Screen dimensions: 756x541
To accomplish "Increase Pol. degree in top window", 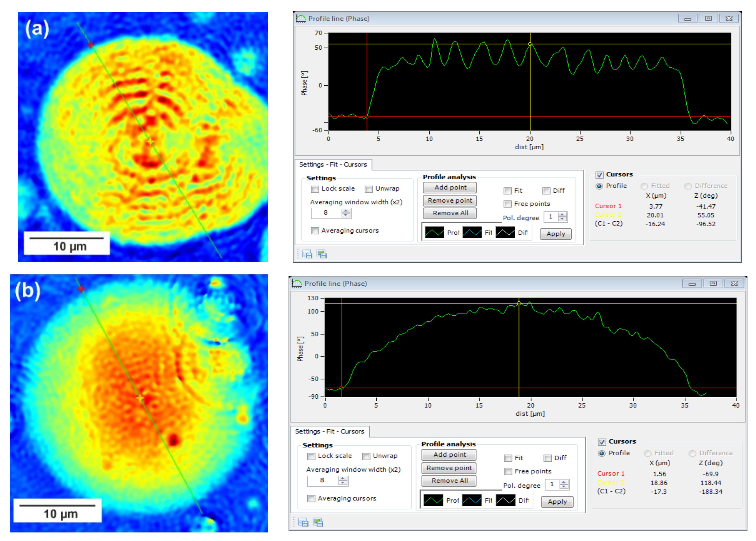I will 562,215.
